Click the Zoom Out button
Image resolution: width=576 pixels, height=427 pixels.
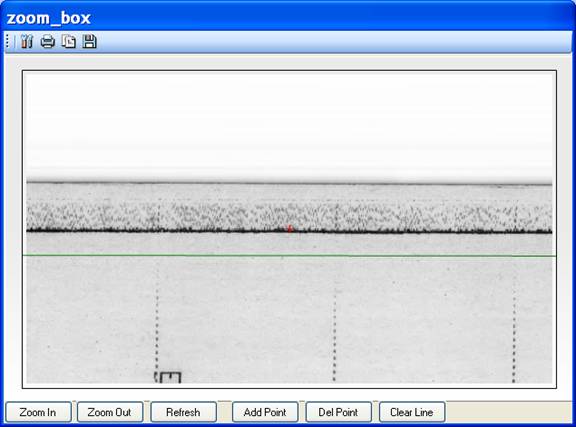click(110, 412)
